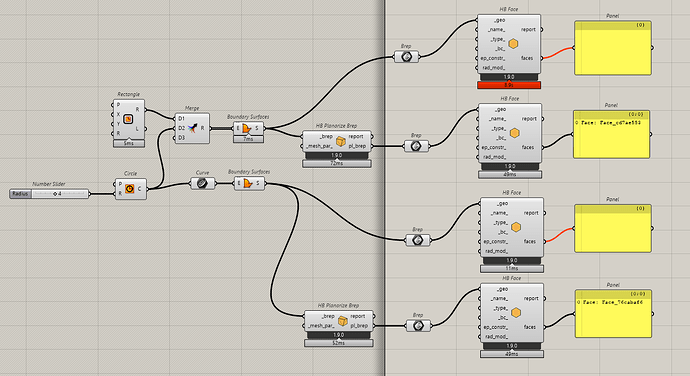Click the Rectangle component icon
The width and height of the screenshot is (690, 376).
click(x=128, y=119)
